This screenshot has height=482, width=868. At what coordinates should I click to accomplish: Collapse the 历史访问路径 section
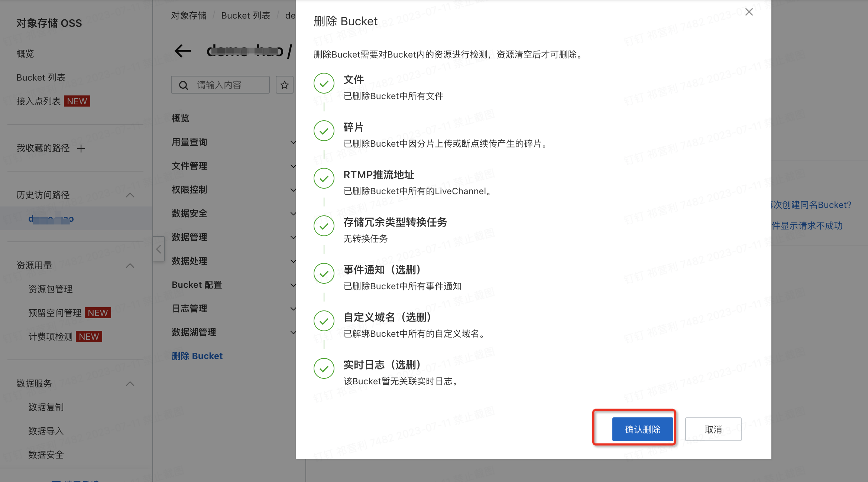click(x=130, y=195)
